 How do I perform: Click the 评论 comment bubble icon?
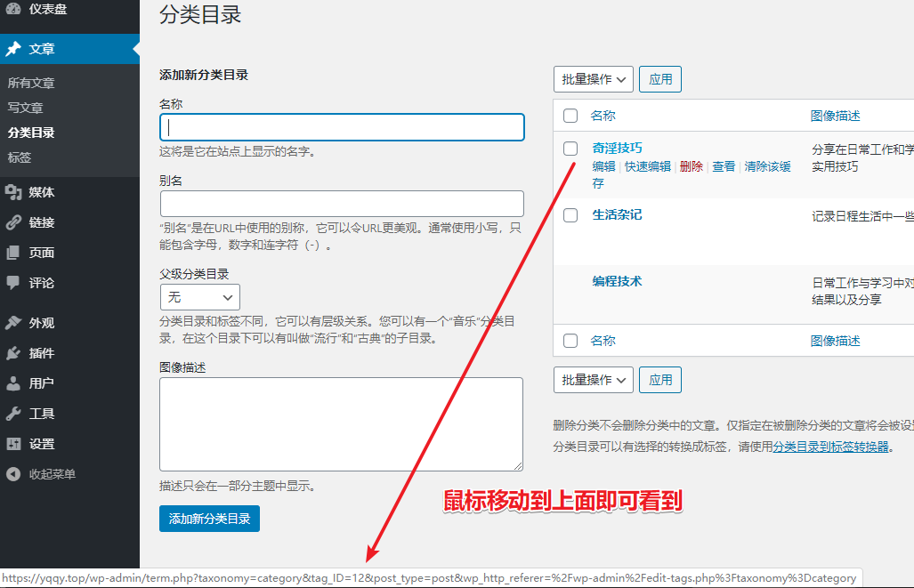[13, 283]
